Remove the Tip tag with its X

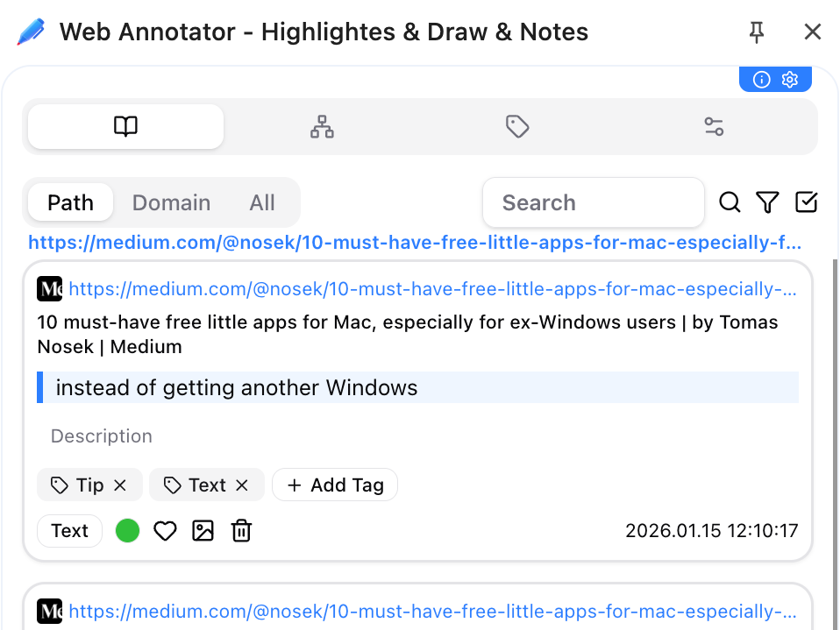(x=120, y=485)
